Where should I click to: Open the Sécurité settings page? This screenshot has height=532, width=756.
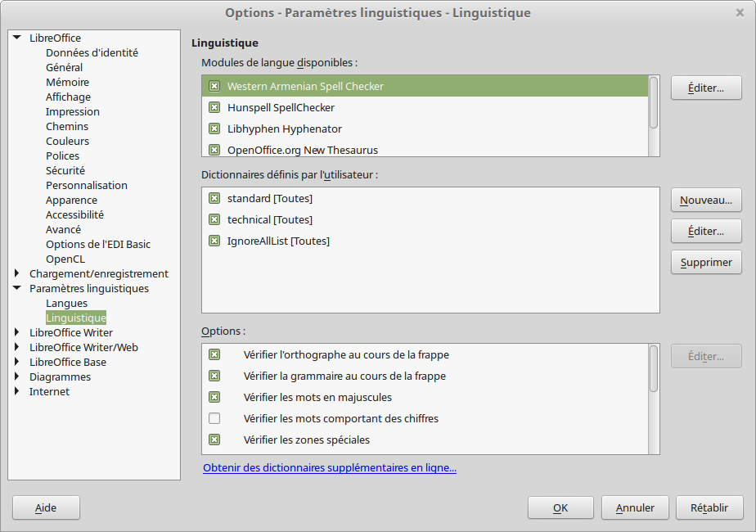65,171
